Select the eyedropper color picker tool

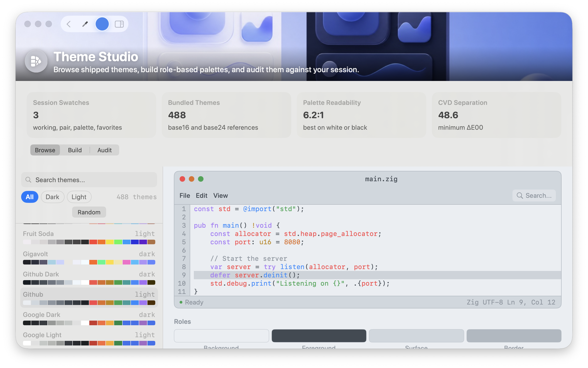click(85, 24)
